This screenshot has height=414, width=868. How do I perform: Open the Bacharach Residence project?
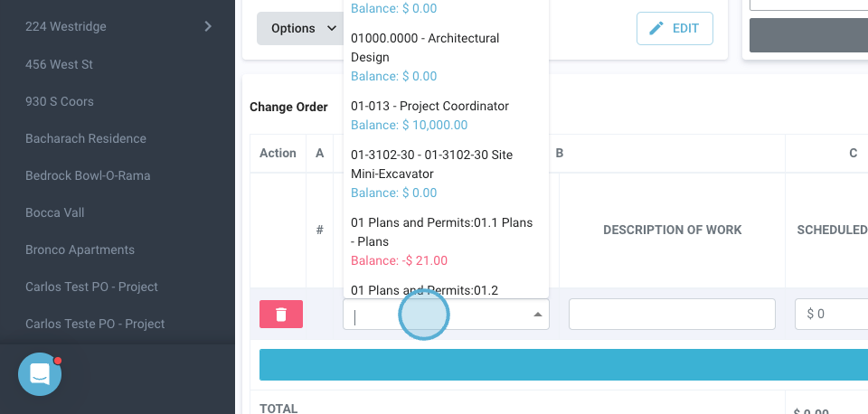86,138
